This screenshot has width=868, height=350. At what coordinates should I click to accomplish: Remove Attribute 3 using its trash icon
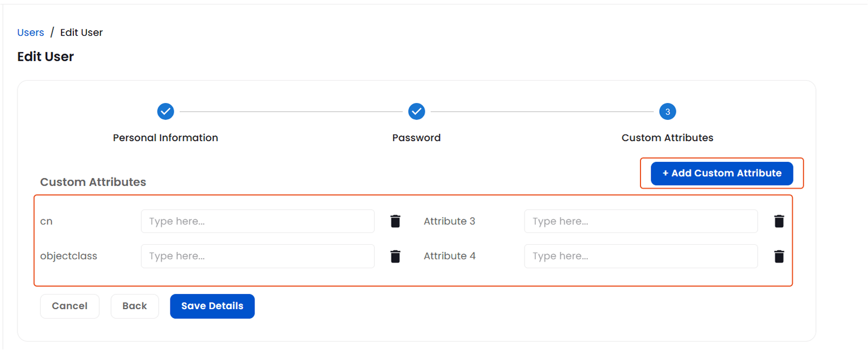point(779,221)
